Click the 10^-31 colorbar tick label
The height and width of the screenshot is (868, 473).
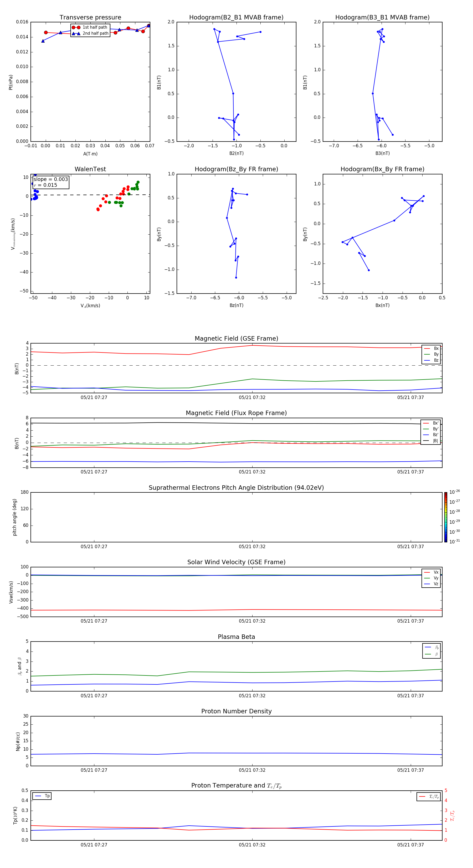[x=455, y=542]
